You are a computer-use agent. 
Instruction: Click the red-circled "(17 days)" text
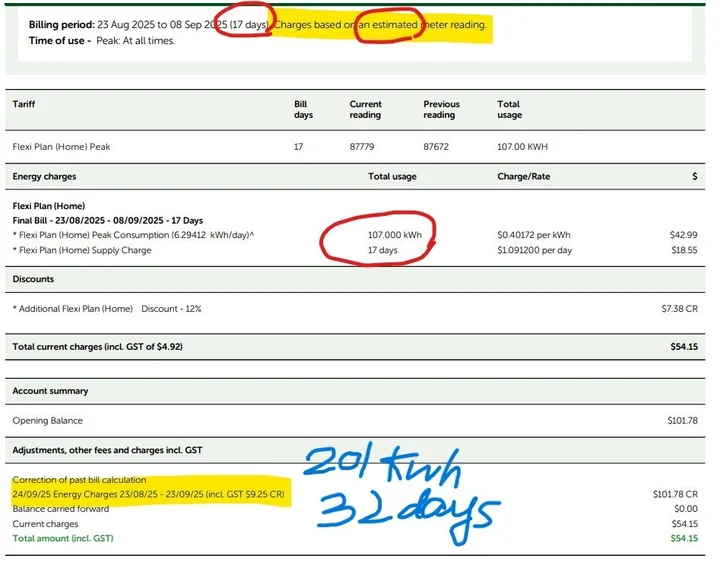click(x=247, y=24)
